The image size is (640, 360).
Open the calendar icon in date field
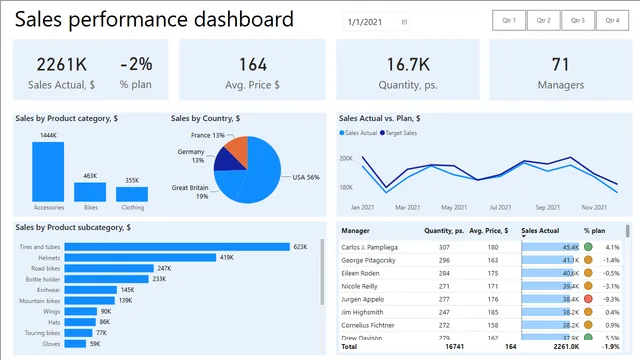point(404,22)
